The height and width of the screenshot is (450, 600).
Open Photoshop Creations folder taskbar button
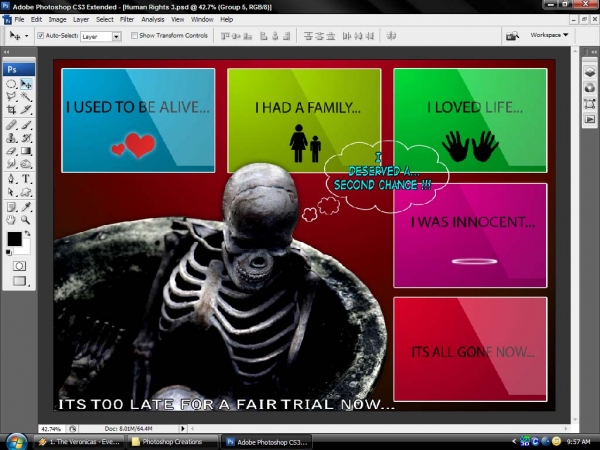pos(172,442)
